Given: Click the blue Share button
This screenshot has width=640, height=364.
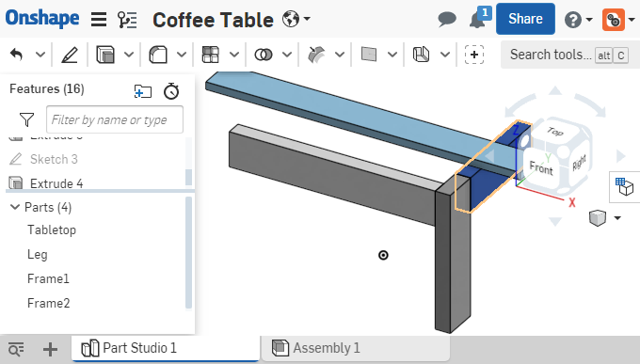Looking at the screenshot, I should [525, 19].
